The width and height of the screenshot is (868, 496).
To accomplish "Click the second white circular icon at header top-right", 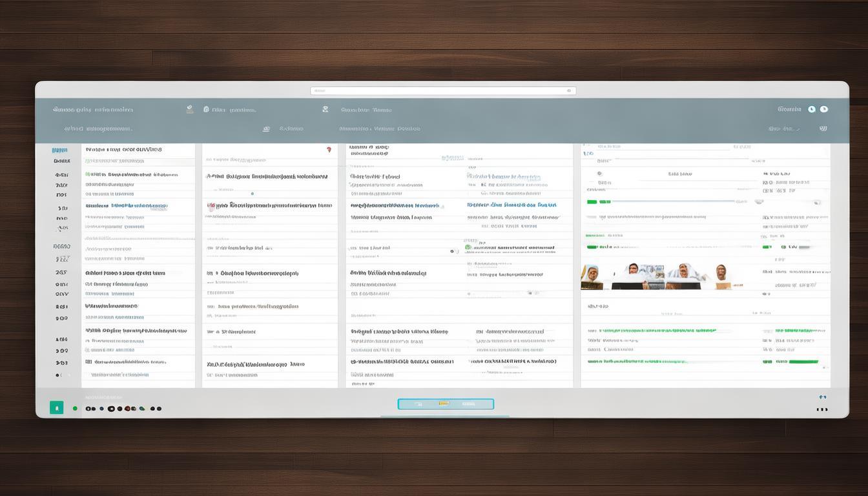I will (824, 109).
